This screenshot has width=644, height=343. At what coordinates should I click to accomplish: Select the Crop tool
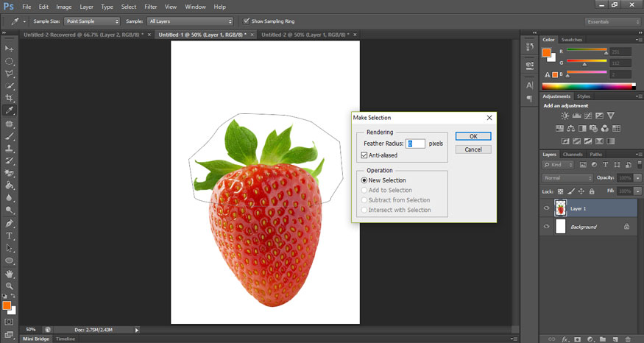(10, 98)
